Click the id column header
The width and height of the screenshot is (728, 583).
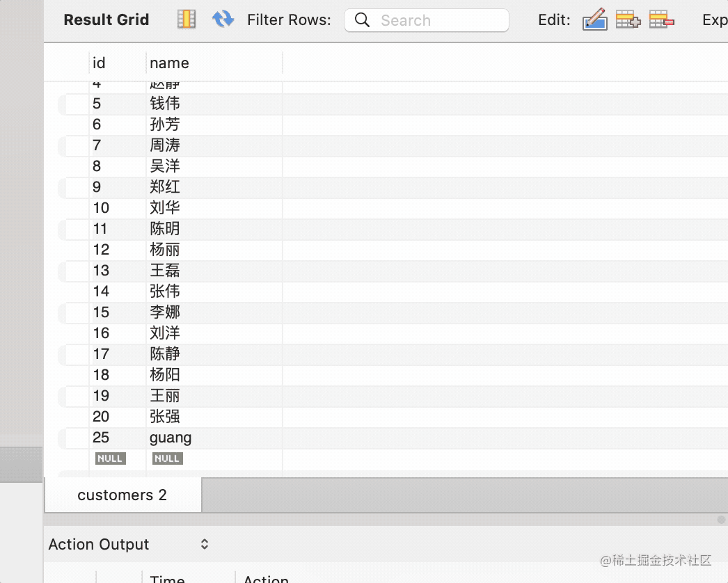point(100,63)
